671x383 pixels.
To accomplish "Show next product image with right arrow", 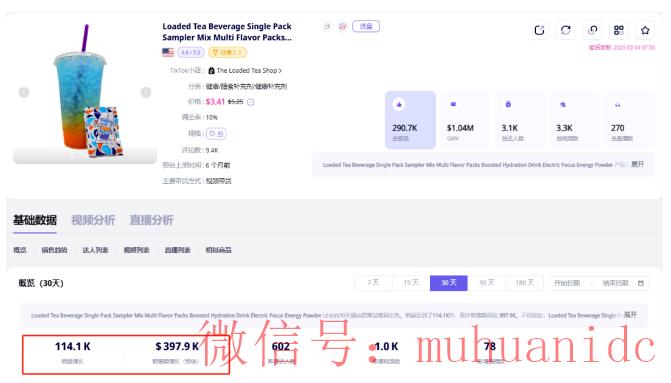I will point(146,92).
